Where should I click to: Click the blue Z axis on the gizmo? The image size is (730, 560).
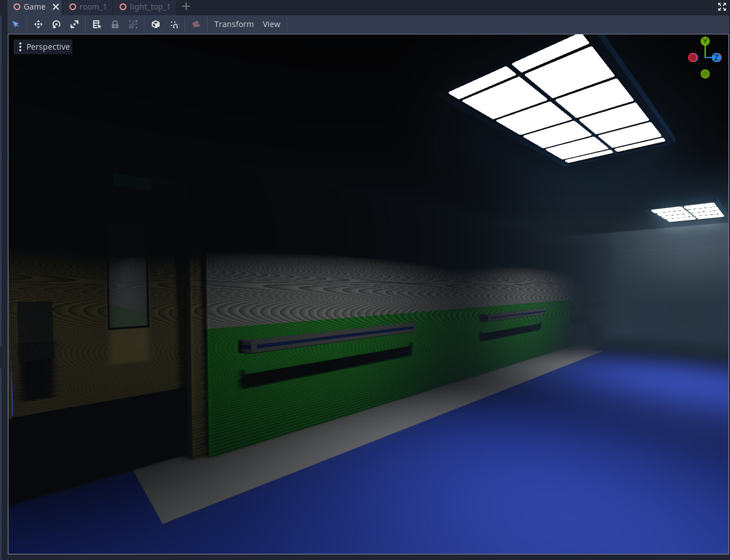point(716,58)
